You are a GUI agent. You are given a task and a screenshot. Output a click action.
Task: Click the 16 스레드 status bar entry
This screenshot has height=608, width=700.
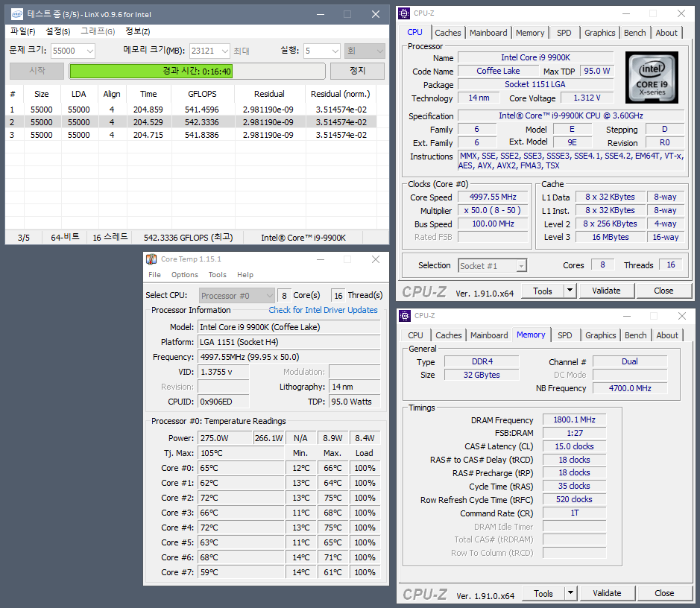pos(110,237)
